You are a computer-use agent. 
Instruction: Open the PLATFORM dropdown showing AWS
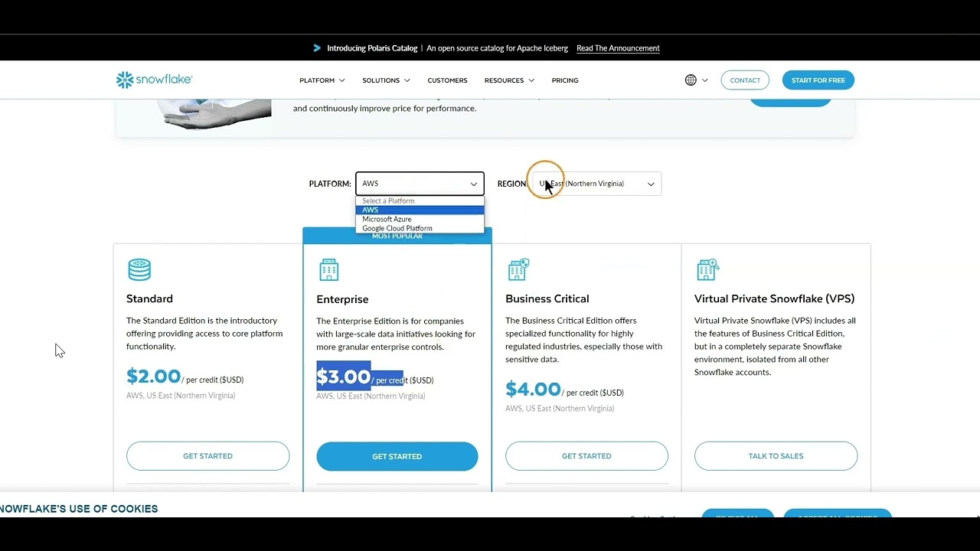click(420, 184)
